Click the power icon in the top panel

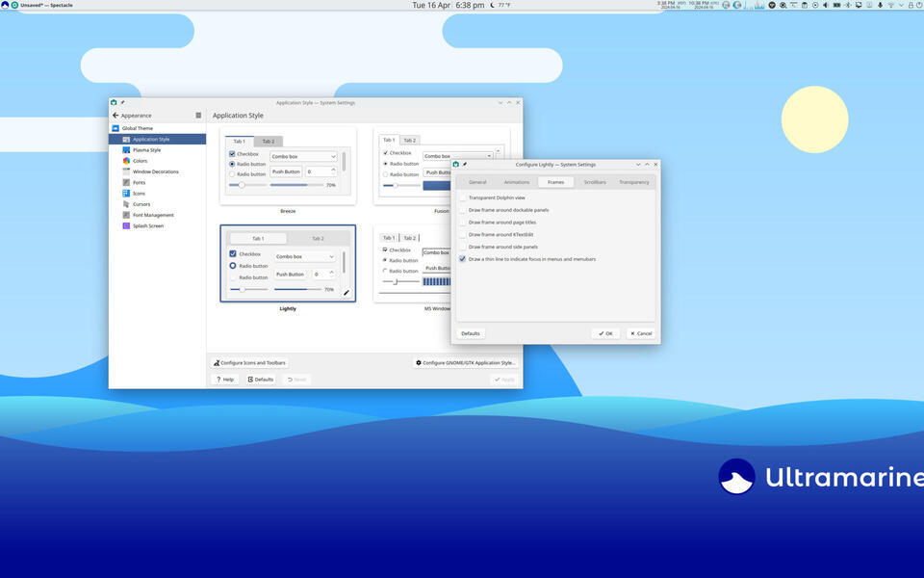click(x=919, y=5)
